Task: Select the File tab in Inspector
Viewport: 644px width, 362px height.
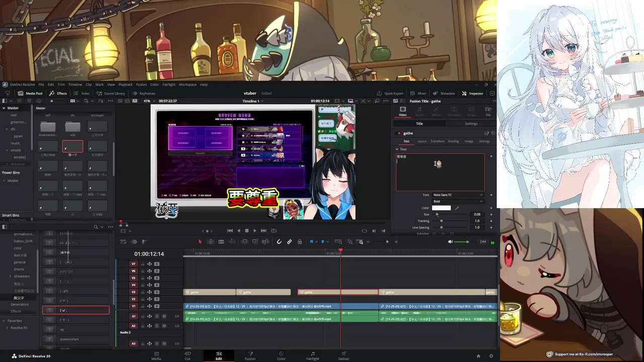Action: point(488,112)
